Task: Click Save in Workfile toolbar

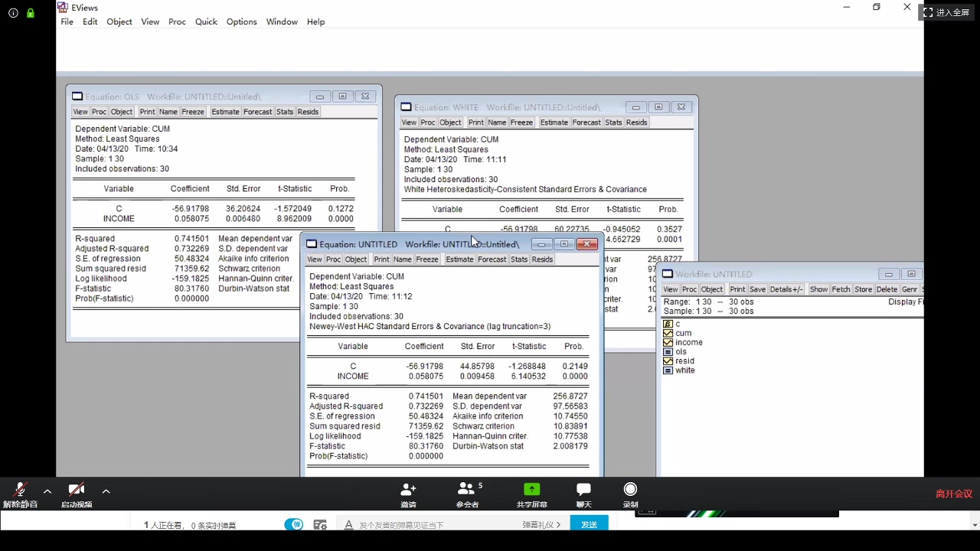Action: (757, 289)
